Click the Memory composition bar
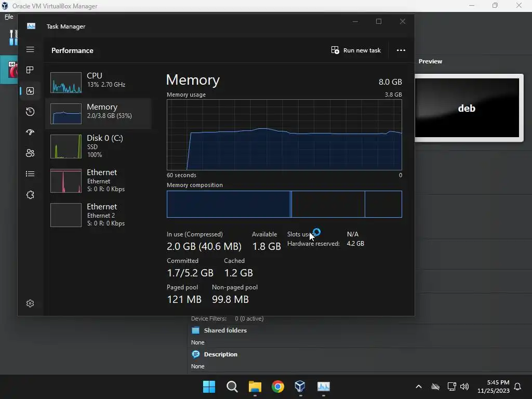 [x=284, y=204]
